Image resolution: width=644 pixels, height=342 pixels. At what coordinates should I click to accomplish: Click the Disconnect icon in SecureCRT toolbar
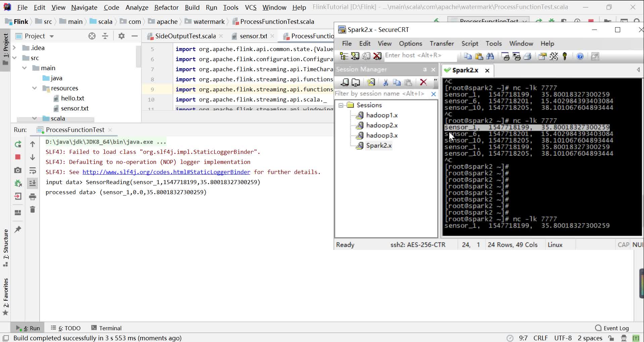[x=377, y=56]
